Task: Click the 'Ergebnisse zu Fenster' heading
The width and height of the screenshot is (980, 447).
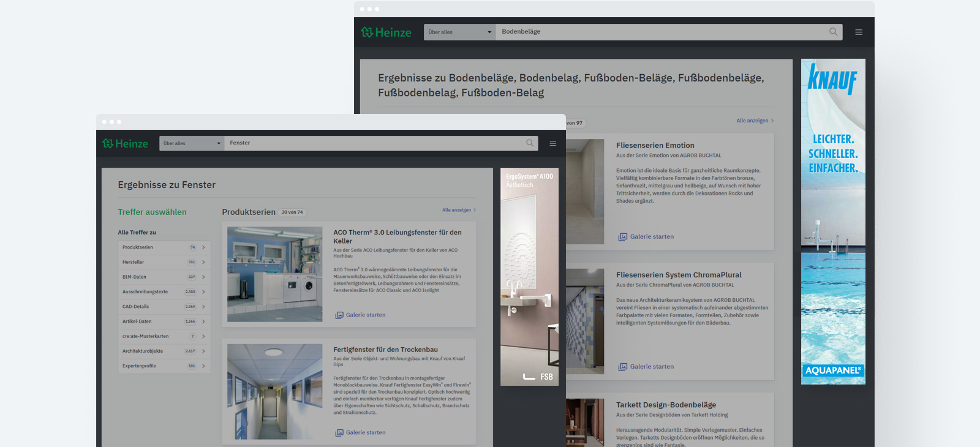Action: click(x=167, y=185)
